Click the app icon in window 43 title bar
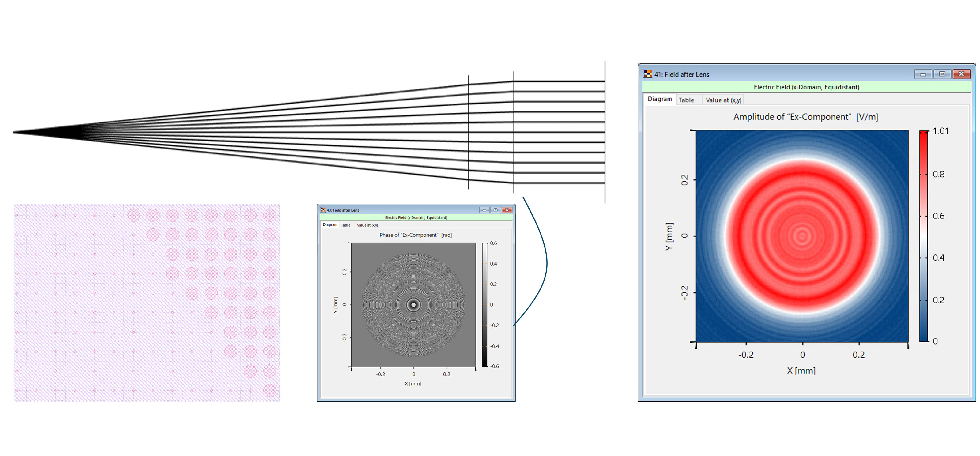980x456 pixels. [323, 210]
